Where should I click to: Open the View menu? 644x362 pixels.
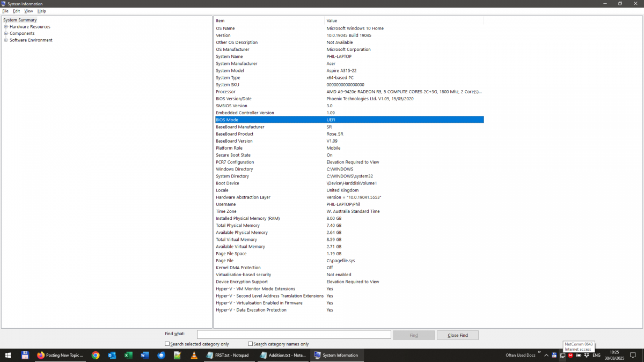coord(28,11)
